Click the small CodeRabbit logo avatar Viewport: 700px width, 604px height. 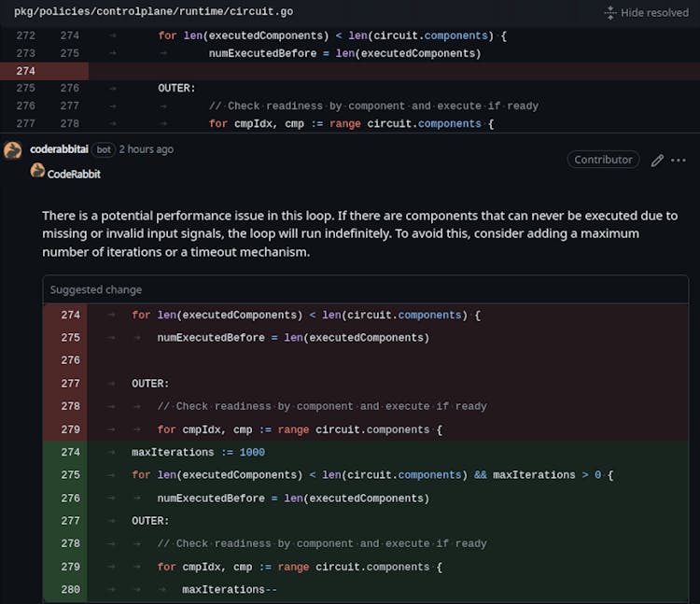(37, 171)
